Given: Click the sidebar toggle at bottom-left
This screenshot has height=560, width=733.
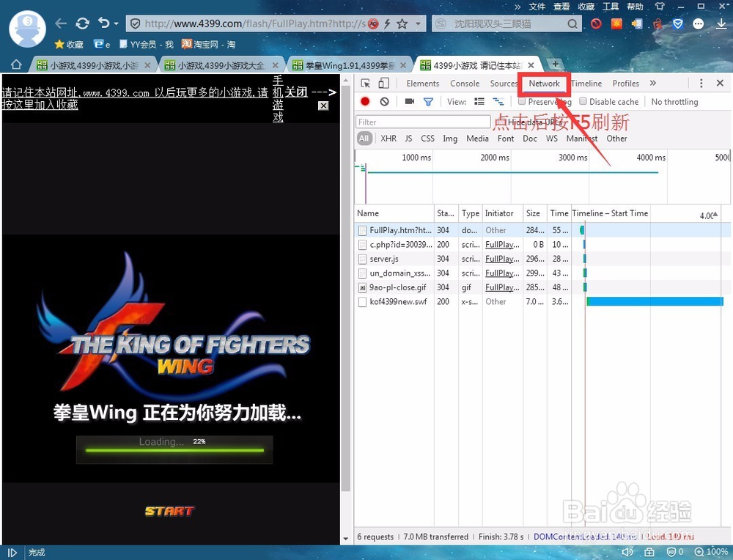Looking at the screenshot, I should tap(12, 553).
